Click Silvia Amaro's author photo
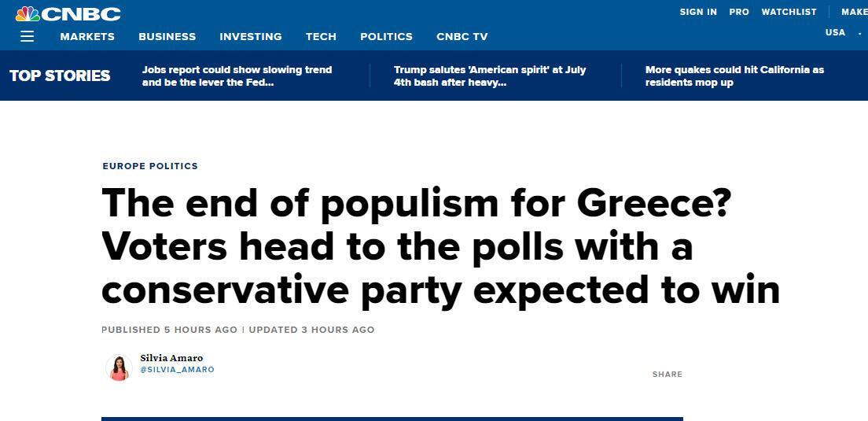This screenshot has height=421, width=868. click(119, 367)
